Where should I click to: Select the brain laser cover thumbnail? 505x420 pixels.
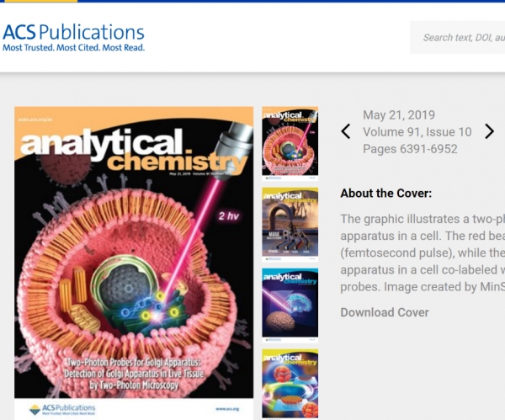click(290, 305)
